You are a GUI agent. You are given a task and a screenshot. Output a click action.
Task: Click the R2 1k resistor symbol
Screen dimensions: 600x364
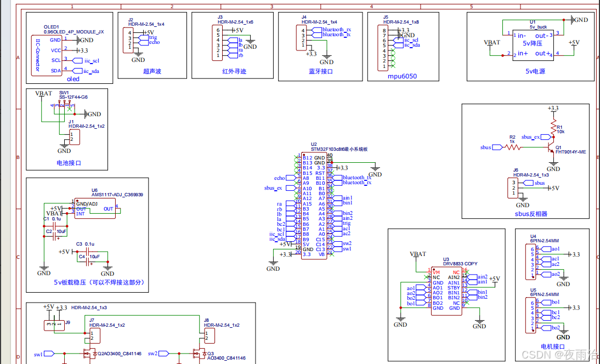click(513, 147)
